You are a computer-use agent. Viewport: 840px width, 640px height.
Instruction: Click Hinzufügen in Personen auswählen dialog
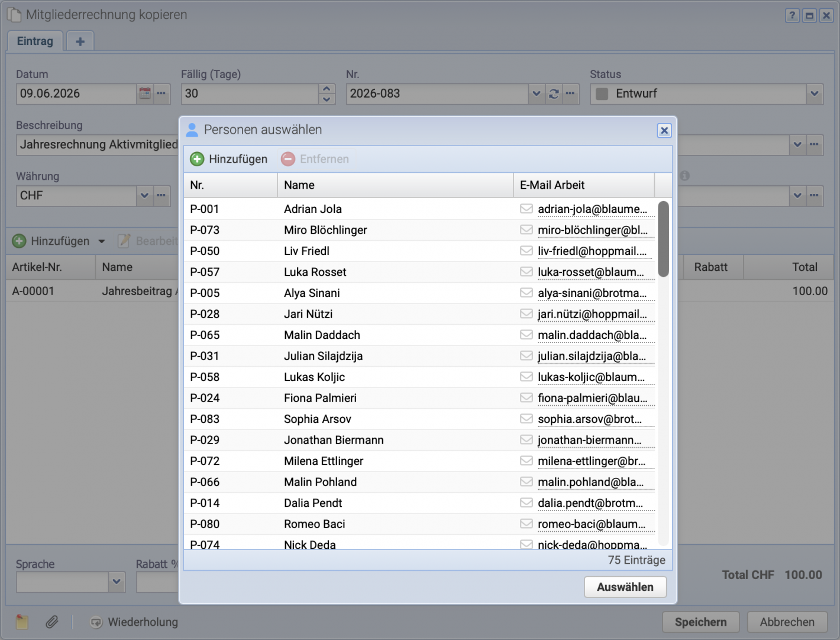(x=229, y=159)
